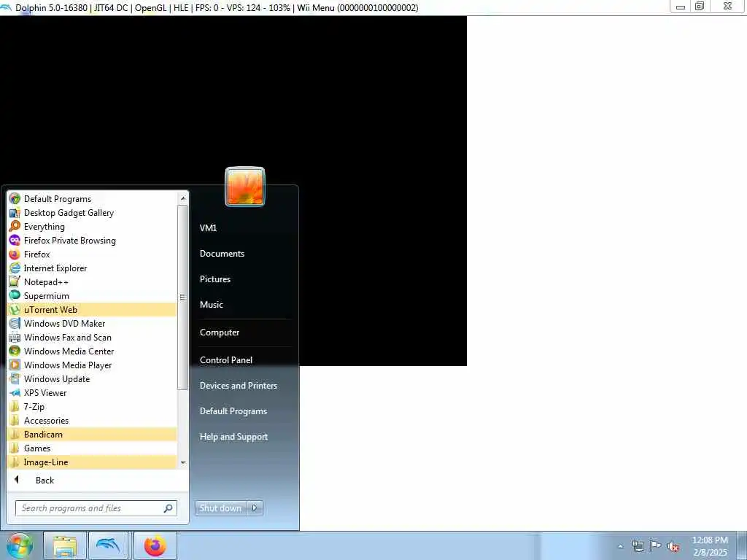Open Devices and Printers
The height and width of the screenshot is (560, 747).
239,385
